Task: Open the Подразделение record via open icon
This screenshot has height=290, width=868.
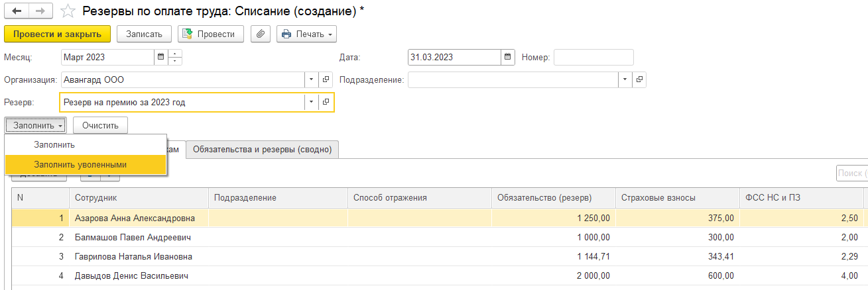Action: click(639, 80)
